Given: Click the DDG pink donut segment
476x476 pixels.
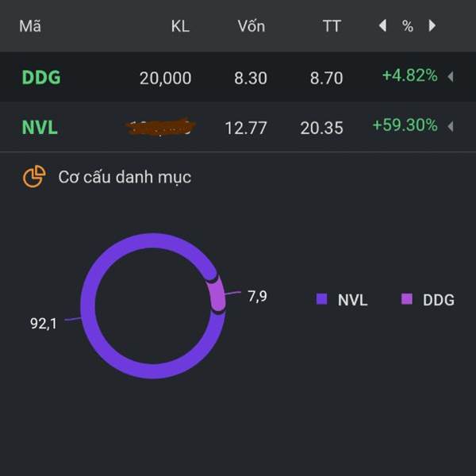Looking at the screenshot, I should [217, 296].
